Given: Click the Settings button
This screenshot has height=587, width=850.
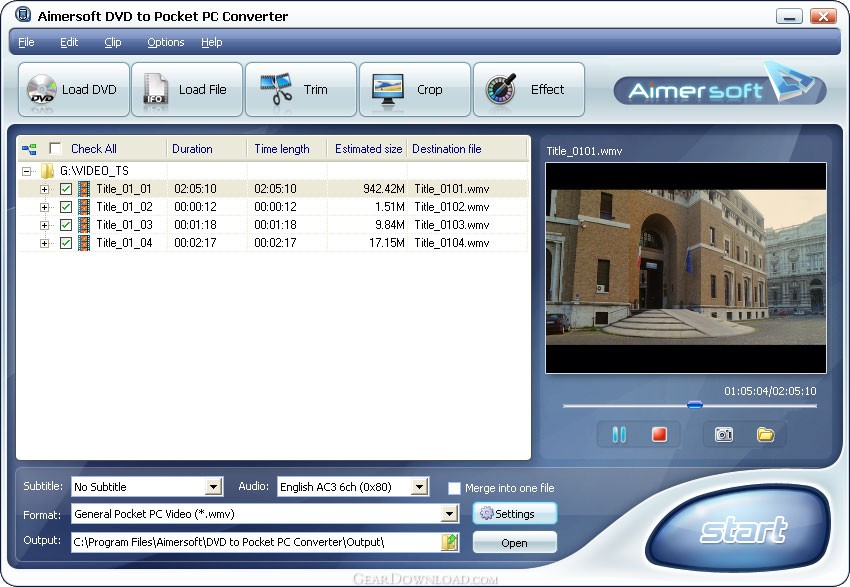Looking at the screenshot, I should tap(514, 514).
